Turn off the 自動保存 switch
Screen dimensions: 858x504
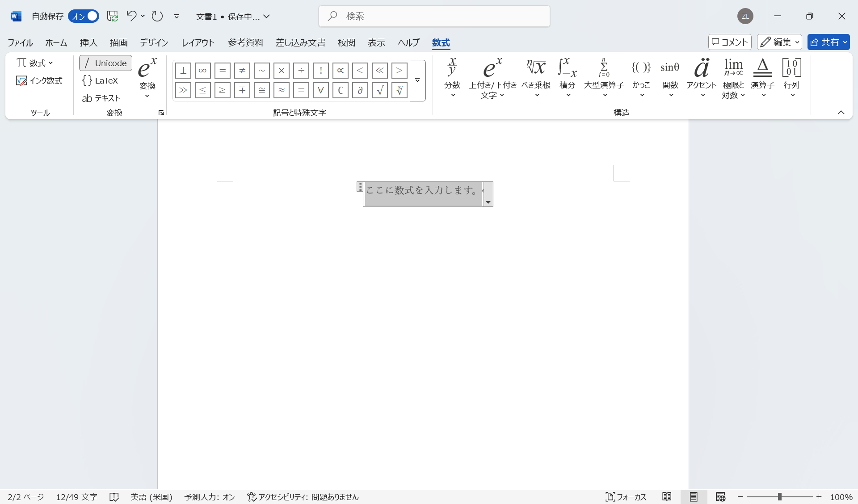pos(83,16)
